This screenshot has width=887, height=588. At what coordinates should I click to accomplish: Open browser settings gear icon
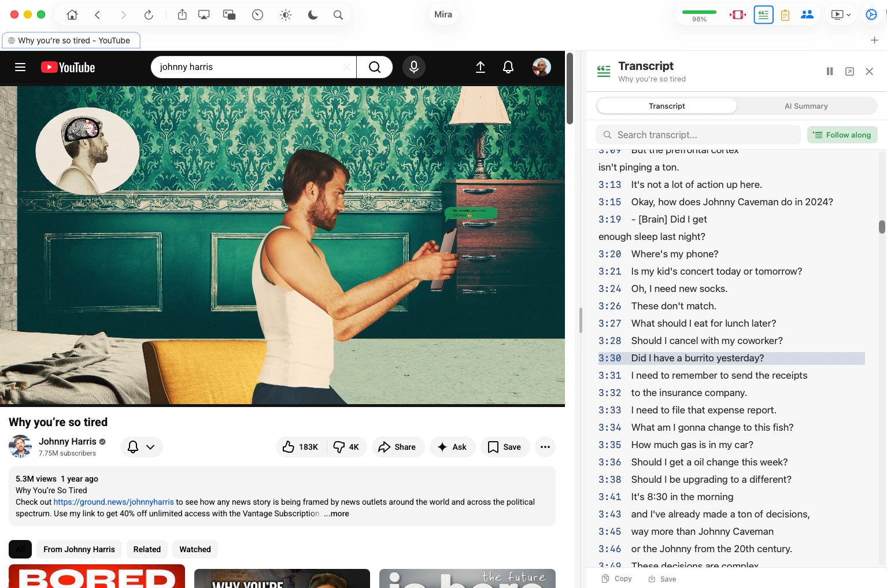click(x=871, y=15)
